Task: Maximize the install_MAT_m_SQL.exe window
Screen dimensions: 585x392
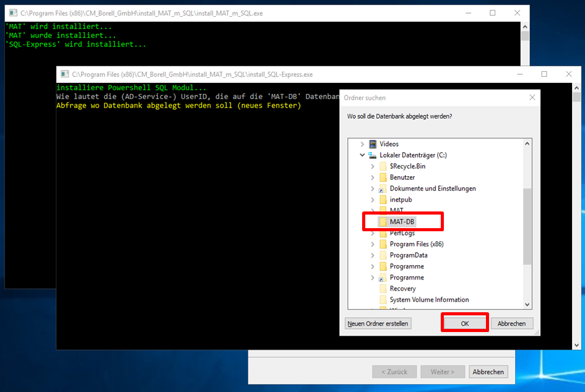Action: [493, 13]
